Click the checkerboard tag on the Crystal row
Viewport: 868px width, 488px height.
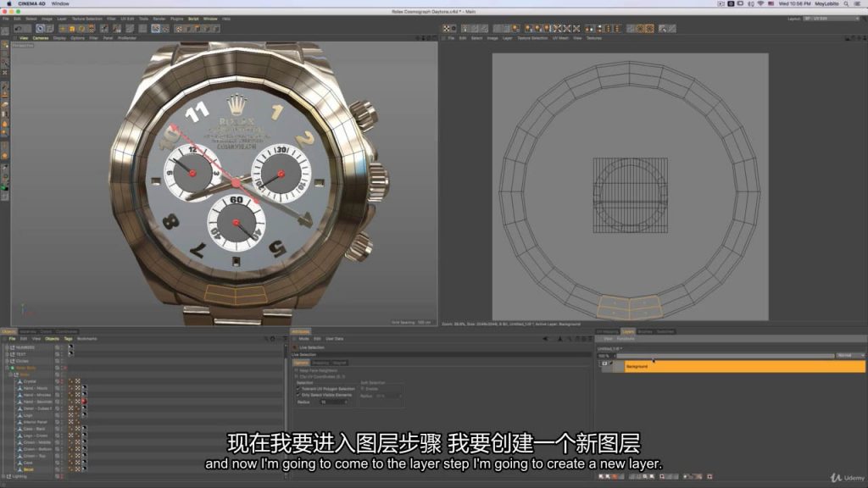click(77, 381)
